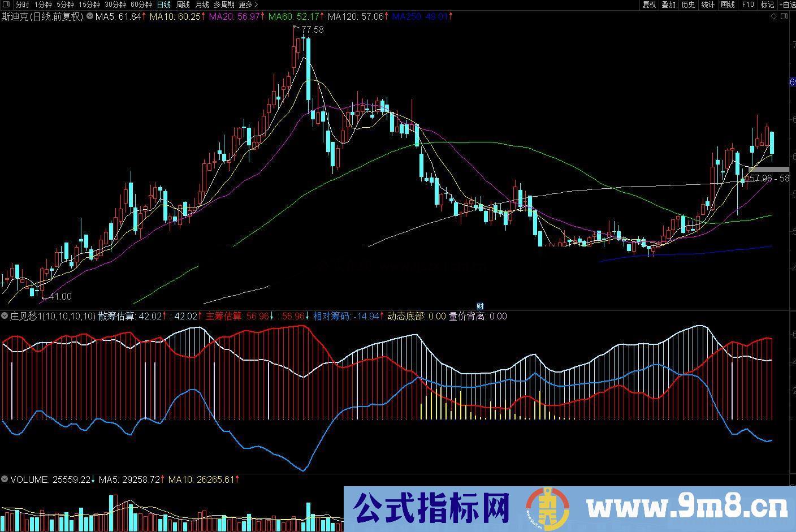Open the 画线 drawing tool

pyautogui.click(x=728, y=4)
